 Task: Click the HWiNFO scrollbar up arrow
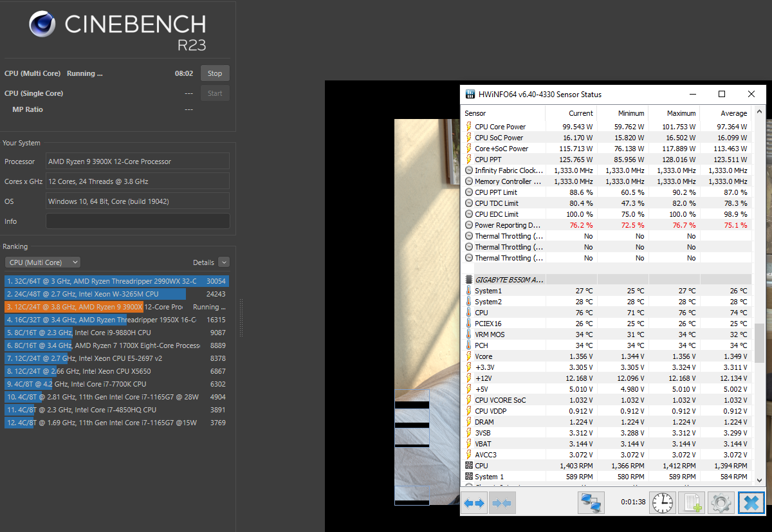(759, 113)
